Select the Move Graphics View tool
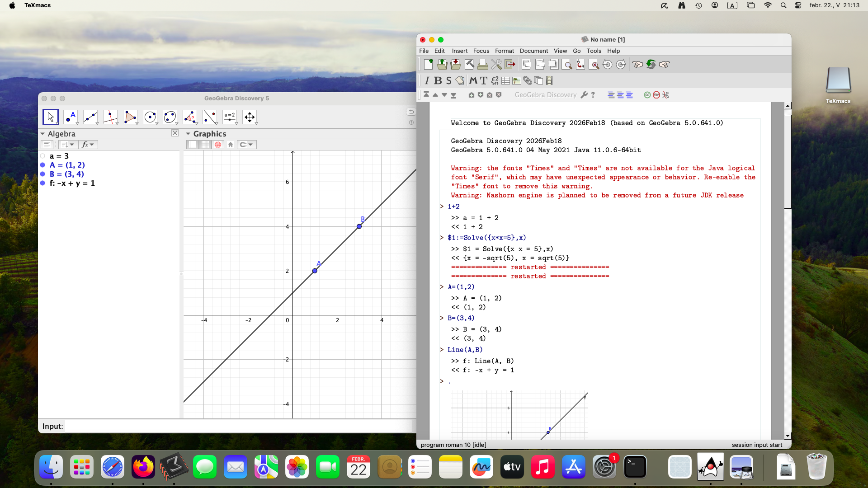 click(x=250, y=117)
